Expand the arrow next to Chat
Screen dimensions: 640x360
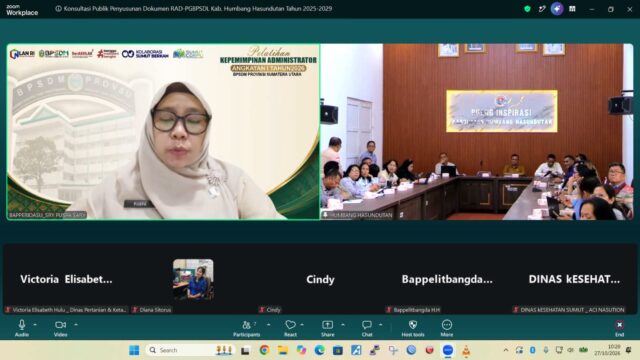[380, 325]
